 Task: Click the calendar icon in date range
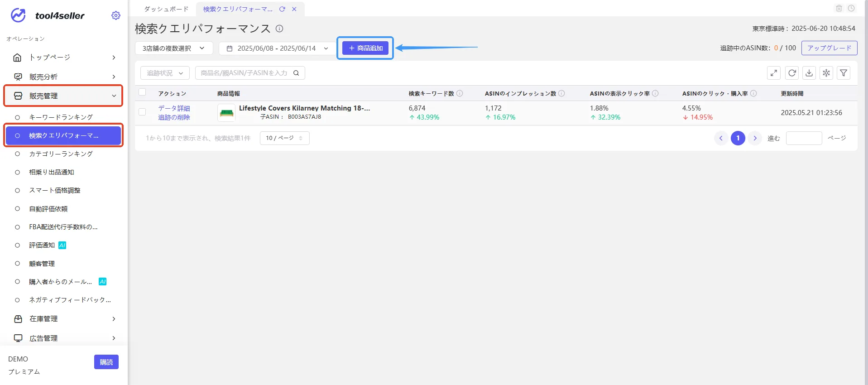pos(230,48)
